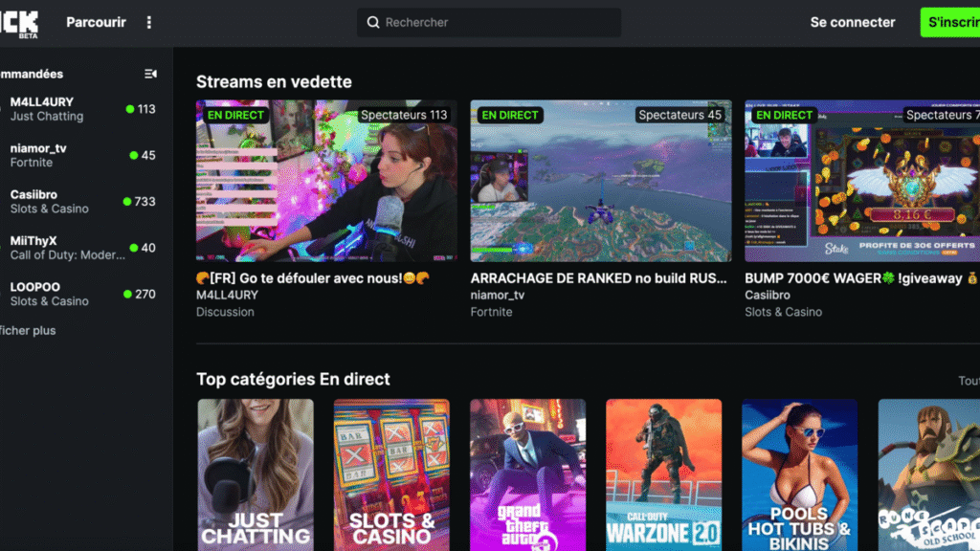Open the Slots & Casino category card

click(x=391, y=474)
